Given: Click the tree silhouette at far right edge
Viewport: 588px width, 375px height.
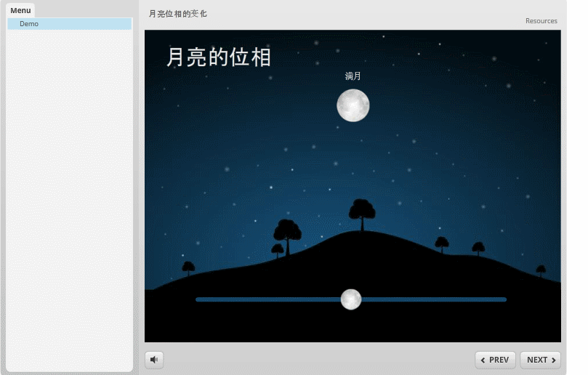Looking at the screenshot, I should (541, 270).
